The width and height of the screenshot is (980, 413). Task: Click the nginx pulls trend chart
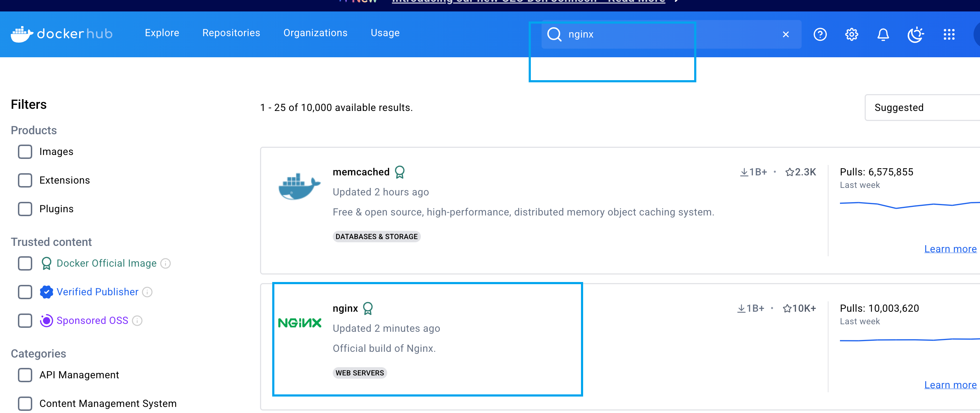point(910,340)
